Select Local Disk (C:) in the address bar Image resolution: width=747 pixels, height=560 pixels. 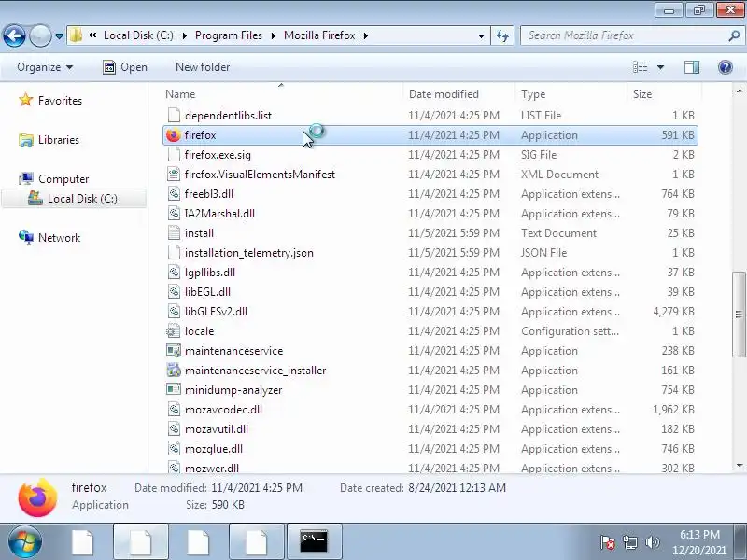tap(138, 35)
